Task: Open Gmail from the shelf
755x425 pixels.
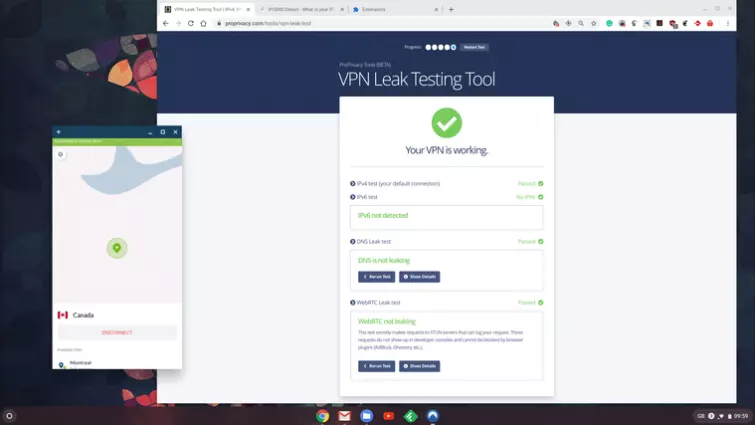Action: pos(344,416)
